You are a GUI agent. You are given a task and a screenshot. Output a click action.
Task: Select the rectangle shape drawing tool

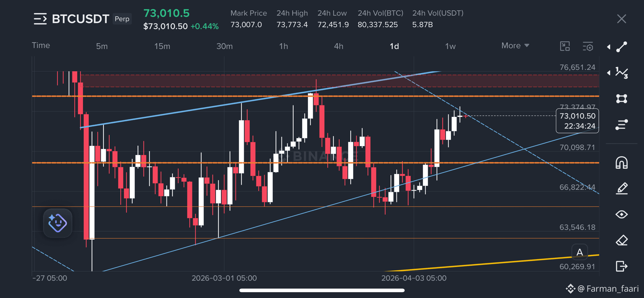pyautogui.click(x=622, y=99)
